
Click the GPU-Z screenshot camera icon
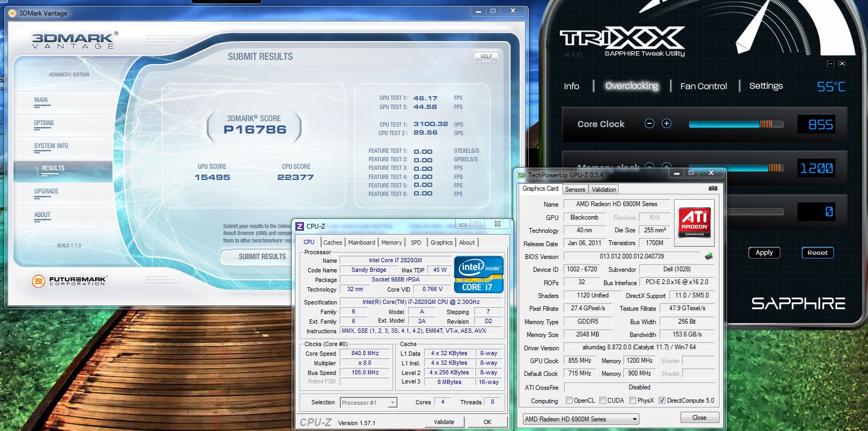(x=713, y=189)
